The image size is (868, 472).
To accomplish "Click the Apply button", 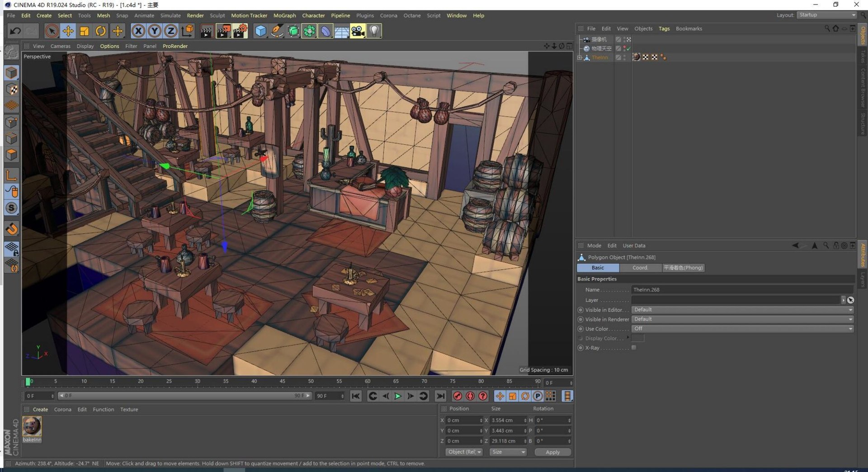I will (x=552, y=452).
